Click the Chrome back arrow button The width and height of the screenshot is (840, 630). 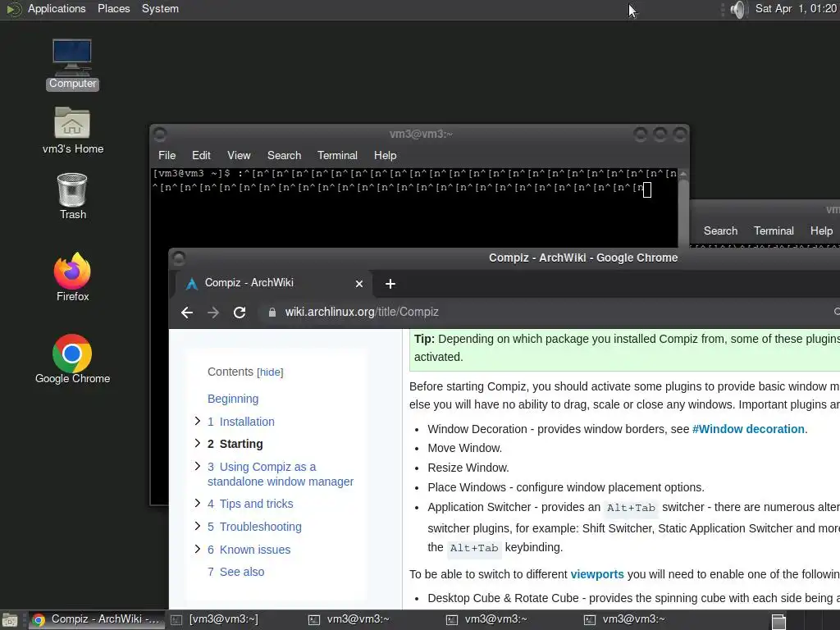pyautogui.click(x=187, y=313)
